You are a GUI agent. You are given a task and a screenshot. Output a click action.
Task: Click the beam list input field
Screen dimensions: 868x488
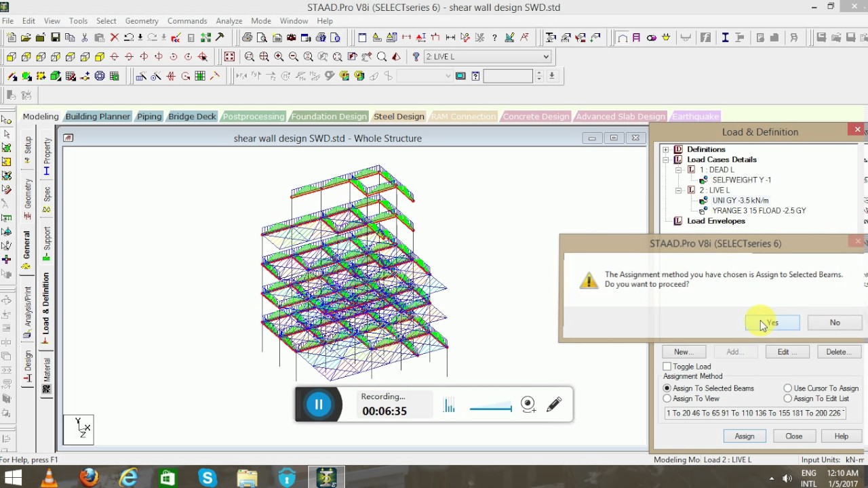point(755,413)
